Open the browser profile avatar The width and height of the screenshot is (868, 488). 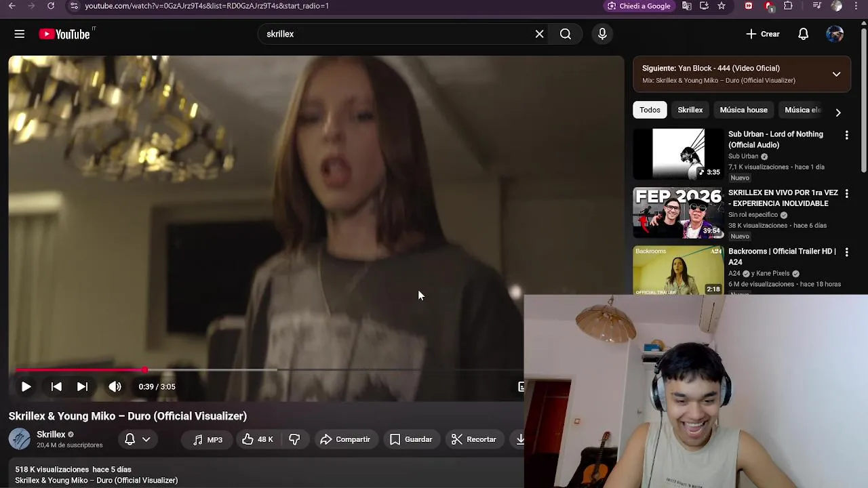coord(837,5)
